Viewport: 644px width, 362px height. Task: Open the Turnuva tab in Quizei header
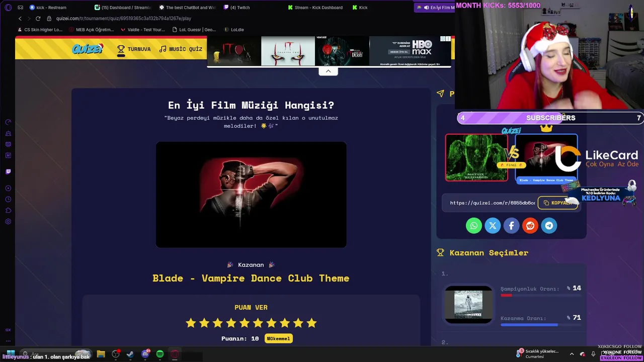click(x=134, y=49)
